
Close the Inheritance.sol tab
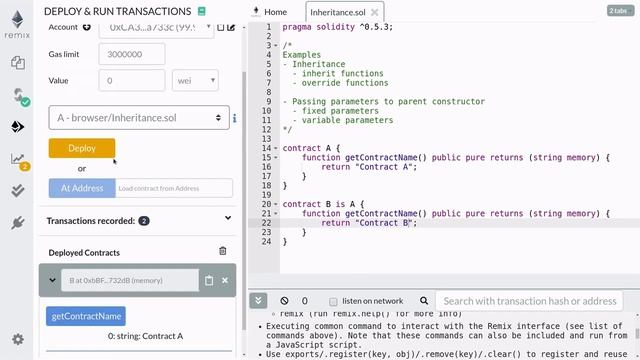tap(374, 13)
